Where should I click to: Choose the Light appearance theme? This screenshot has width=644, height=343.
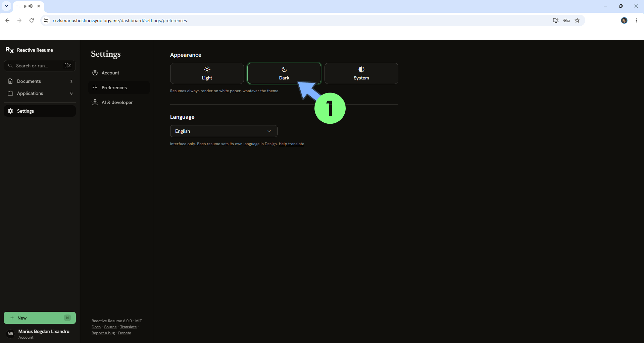pyautogui.click(x=207, y=73)
